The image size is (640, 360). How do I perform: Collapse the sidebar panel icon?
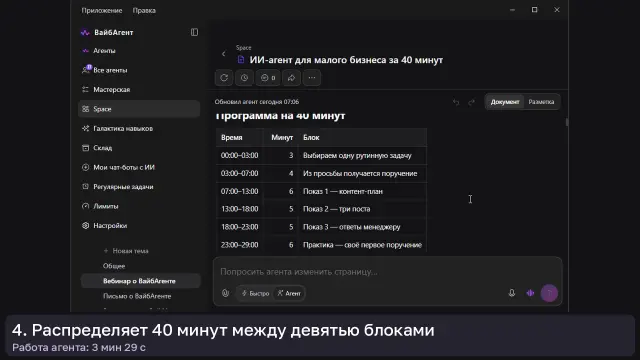(194, 32)
